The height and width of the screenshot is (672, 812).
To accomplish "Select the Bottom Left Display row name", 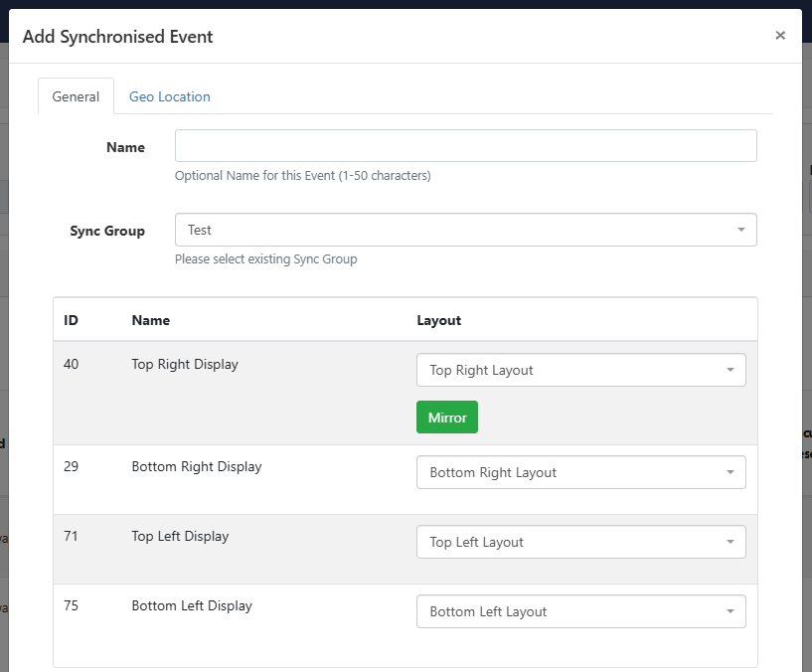I will point(192,605).
